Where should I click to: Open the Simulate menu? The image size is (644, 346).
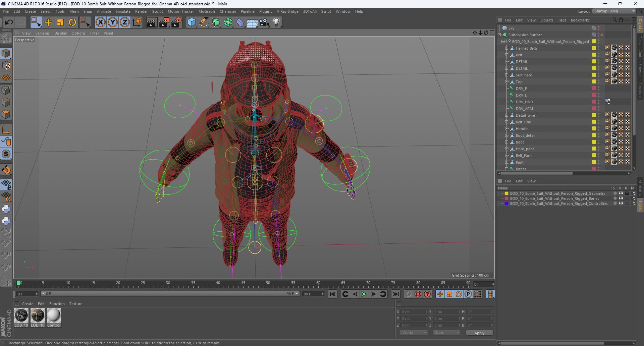[123, 11]
